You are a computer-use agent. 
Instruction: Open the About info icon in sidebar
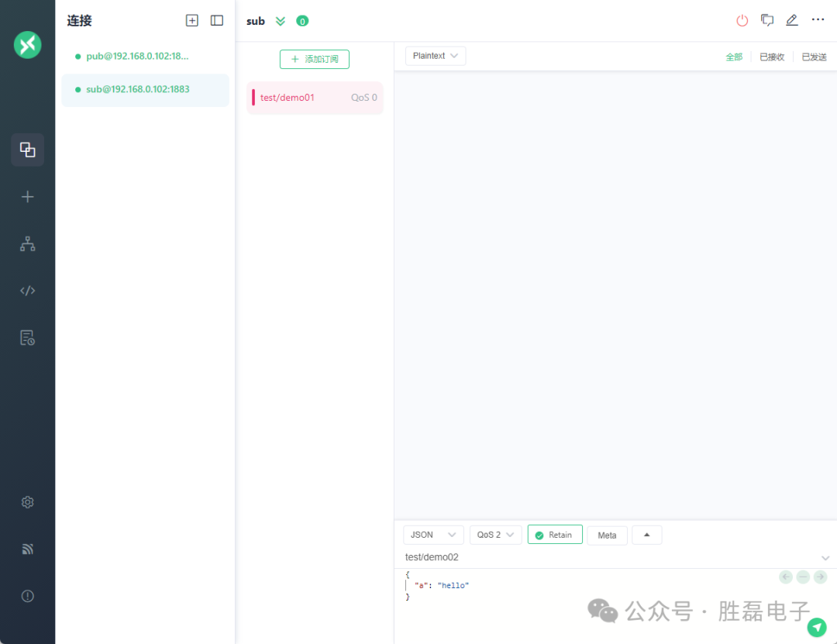click(27, 596)
